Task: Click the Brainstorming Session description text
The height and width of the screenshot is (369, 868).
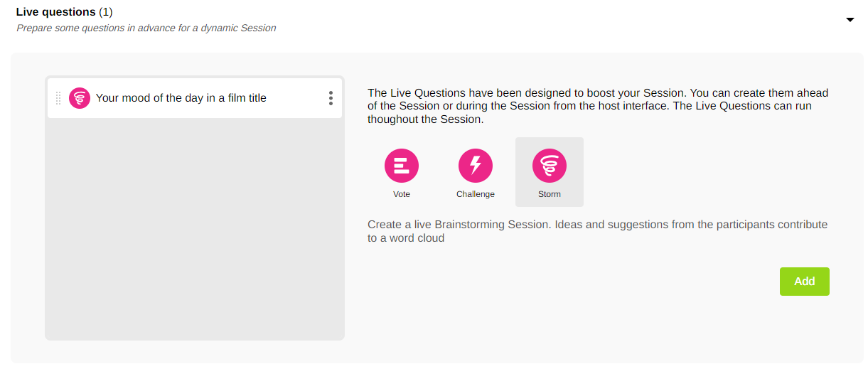Action: tap(597, 231)
